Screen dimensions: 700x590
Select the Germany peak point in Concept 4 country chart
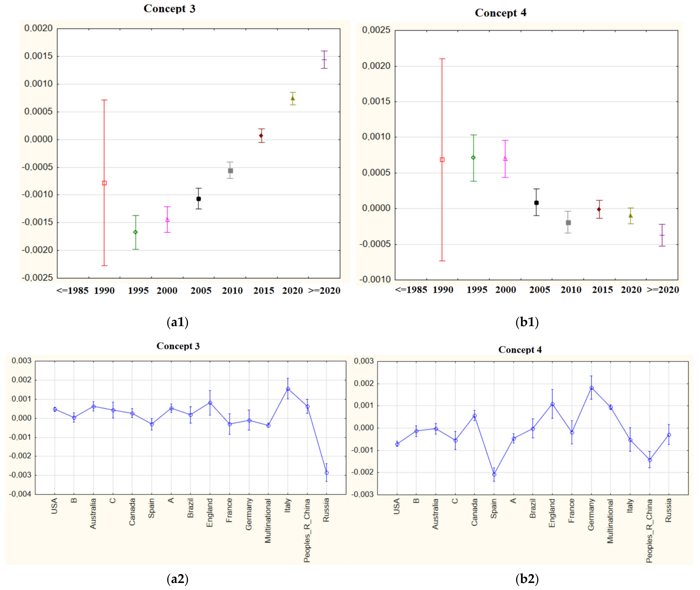tap(592, 388)
